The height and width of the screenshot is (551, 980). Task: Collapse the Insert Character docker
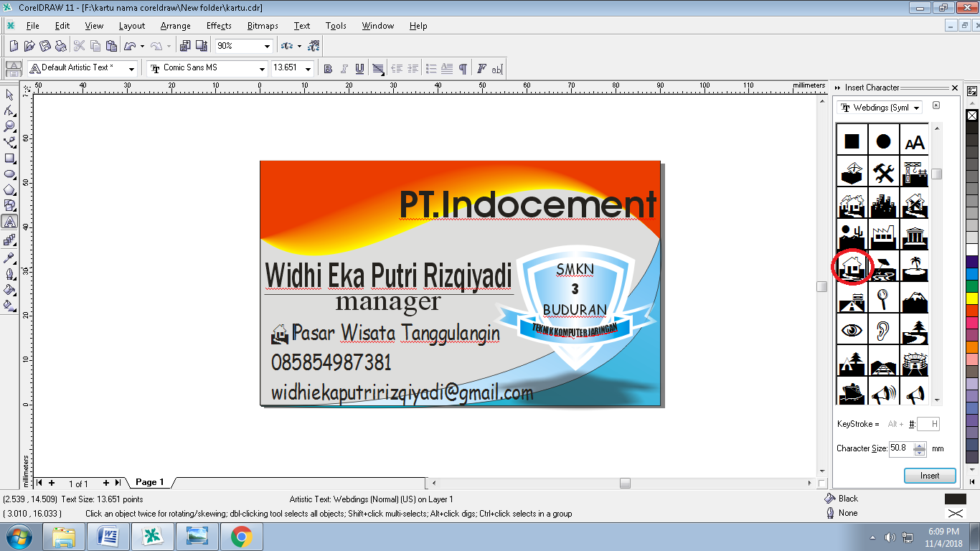coord(837,88)
